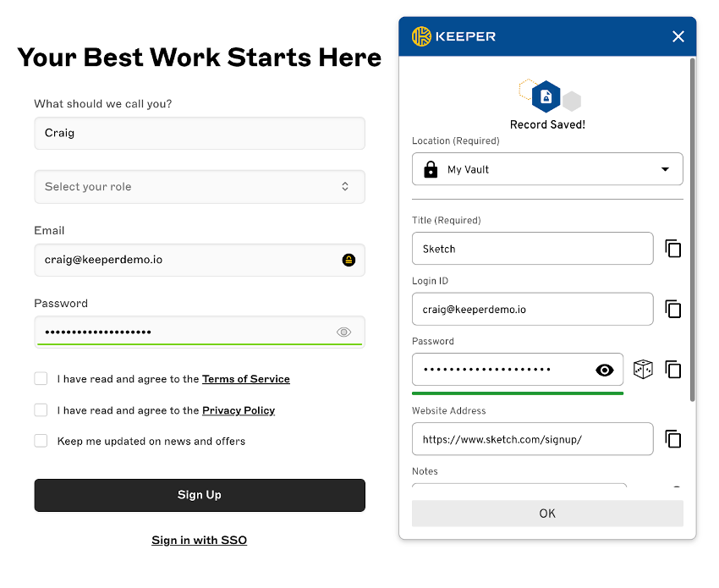
Task: Copy the Login ID value
Action: (x=672, y=310)
